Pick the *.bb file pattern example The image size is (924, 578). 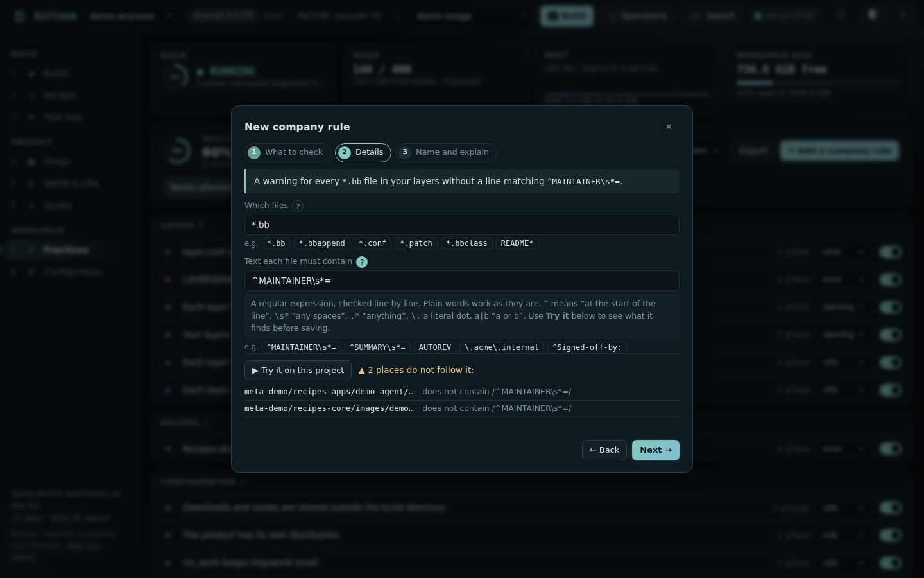tap(276, 243)
